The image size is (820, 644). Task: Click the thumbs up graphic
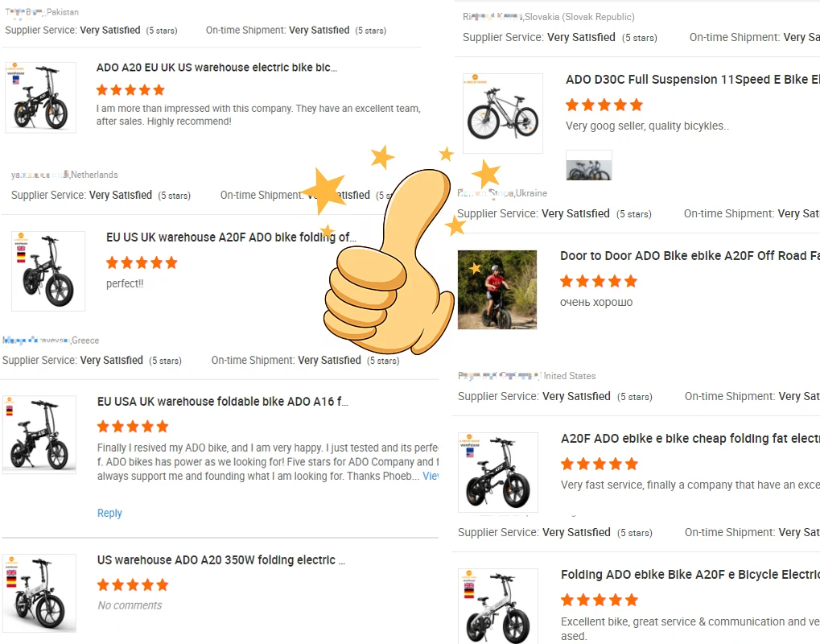point(389,262)
